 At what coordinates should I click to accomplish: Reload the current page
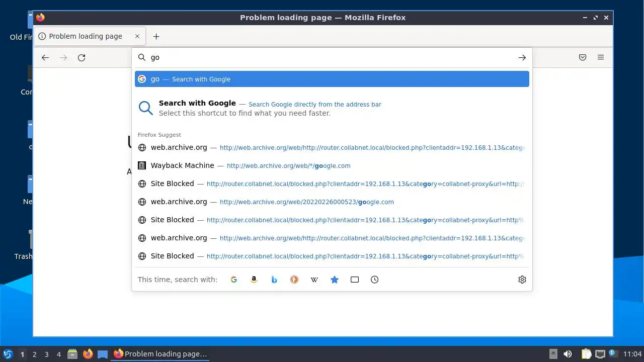click(82, 58)
